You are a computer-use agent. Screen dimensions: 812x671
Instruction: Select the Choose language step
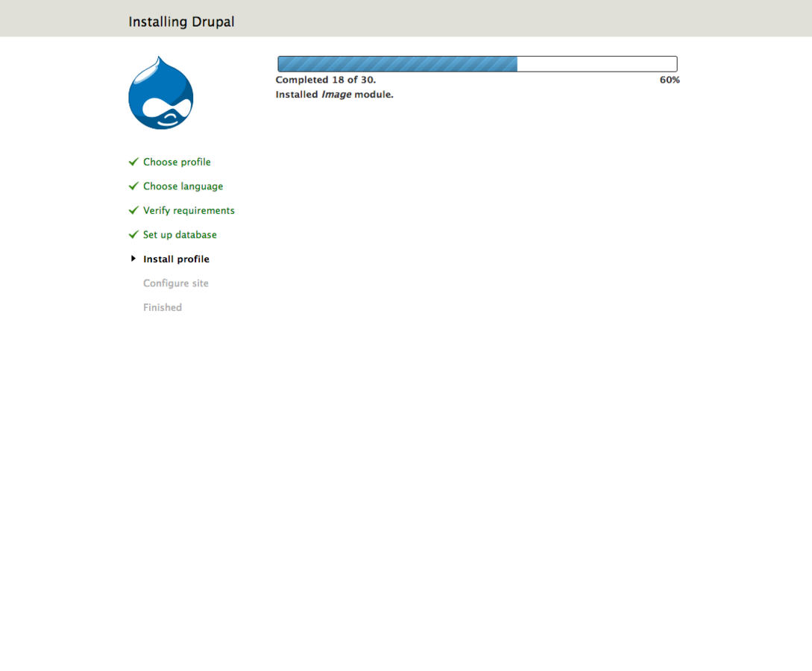click(183, 186)
